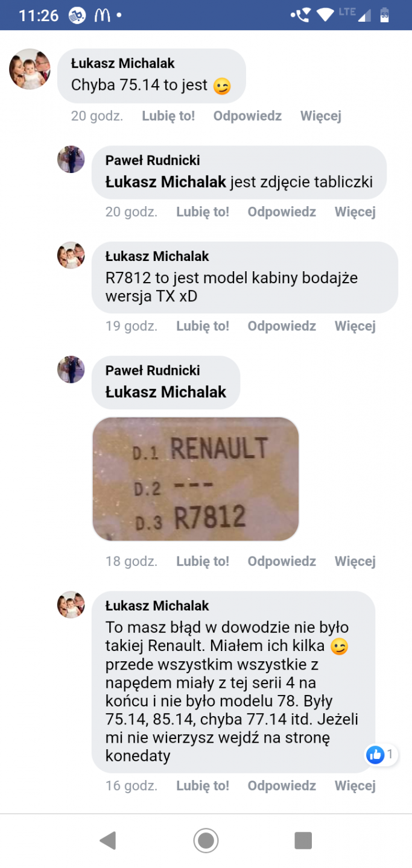
Task: Tap the McDonald's notification icon in the status bar
Action: tap(102, 15)
